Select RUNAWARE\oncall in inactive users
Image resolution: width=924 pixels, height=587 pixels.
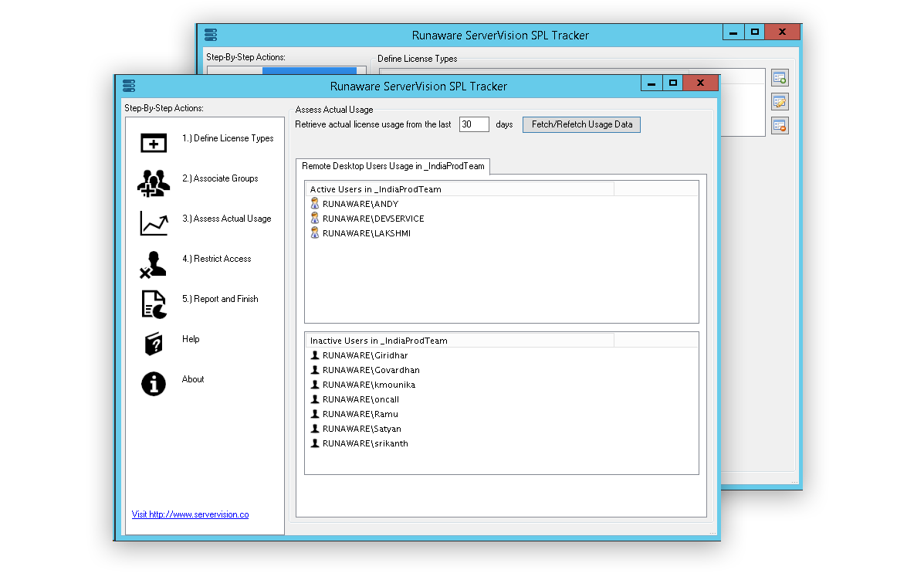[x=360, y=399]
